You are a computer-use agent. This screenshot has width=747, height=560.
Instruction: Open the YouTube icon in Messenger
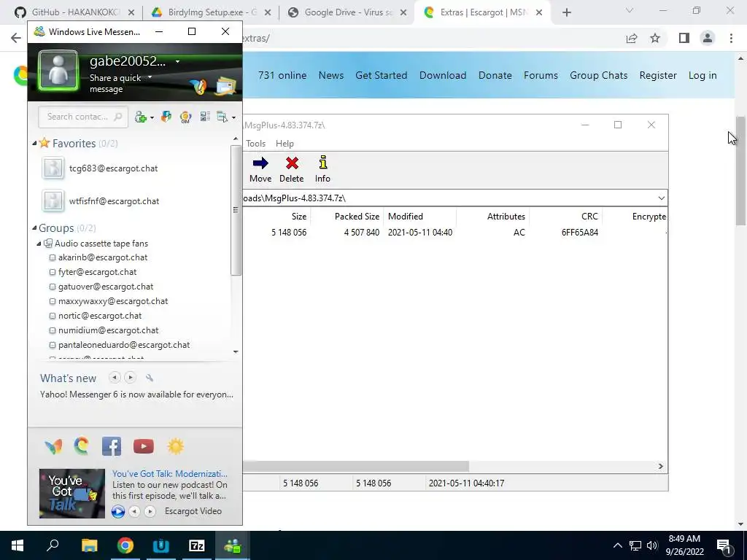coord(144,446)
